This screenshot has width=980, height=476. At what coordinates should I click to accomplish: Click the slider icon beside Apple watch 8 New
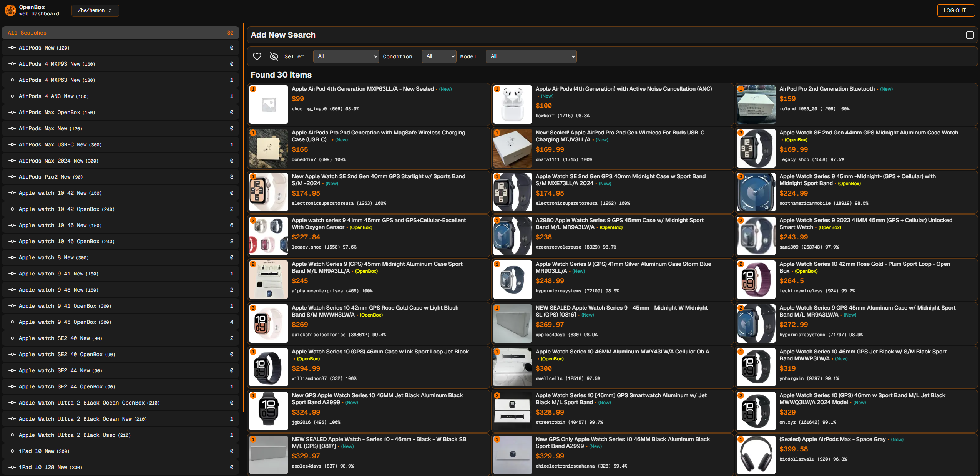[x=12, y=257]
